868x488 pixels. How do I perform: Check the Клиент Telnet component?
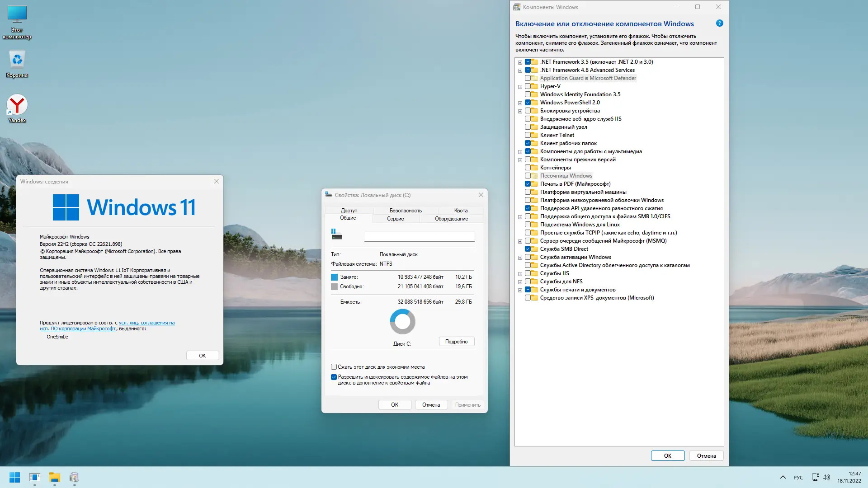tap(528, 135)
